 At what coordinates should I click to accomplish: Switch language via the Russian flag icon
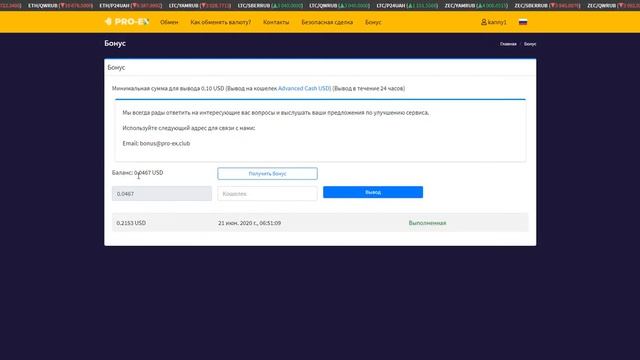[523, 22]
